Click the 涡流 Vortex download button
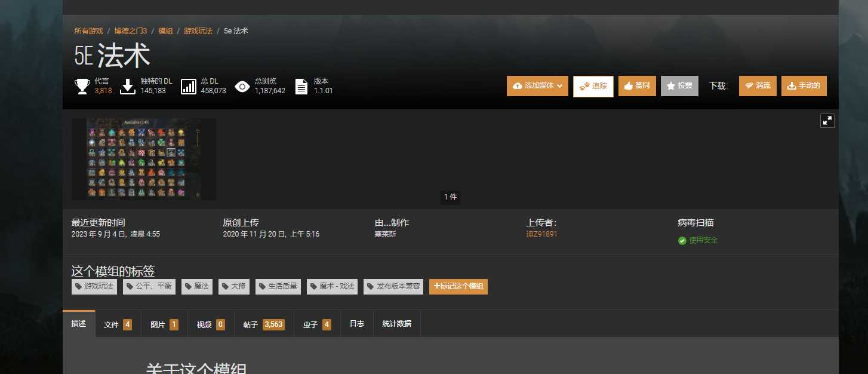Viewport: 868px width, 374px height. [x=758, y=86]
